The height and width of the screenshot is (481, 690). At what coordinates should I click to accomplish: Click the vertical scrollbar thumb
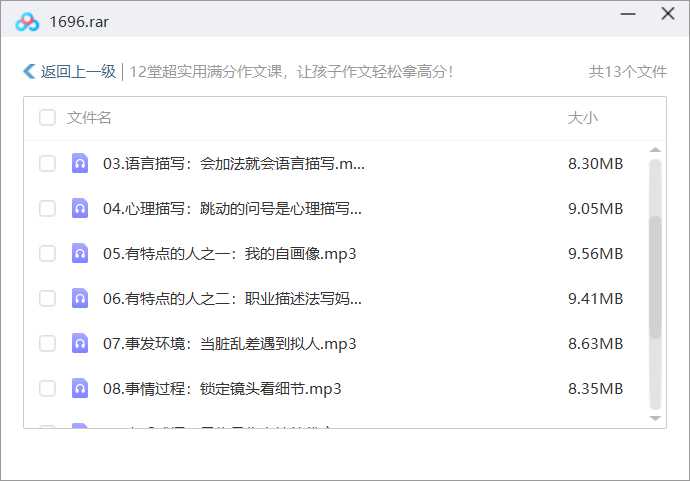coord(655,277)
